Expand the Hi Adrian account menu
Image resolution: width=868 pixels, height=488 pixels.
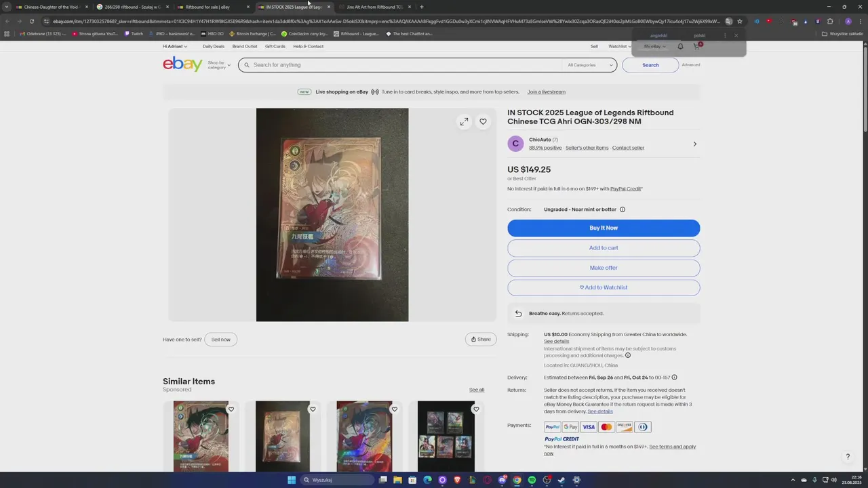coord(175,46)
